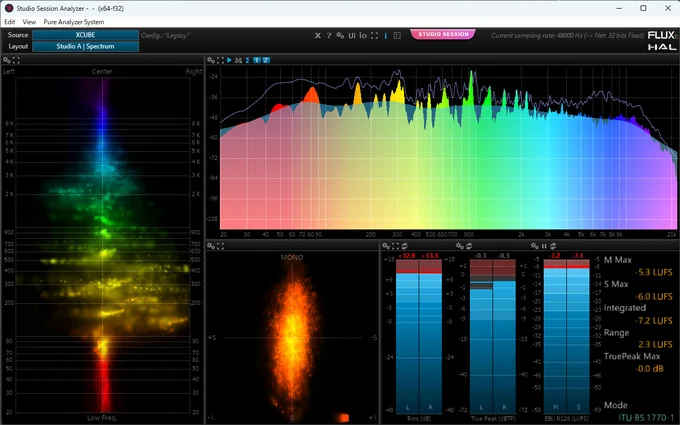
Task: Click the S Max -6.0 LUFS value
Action: 654,297
